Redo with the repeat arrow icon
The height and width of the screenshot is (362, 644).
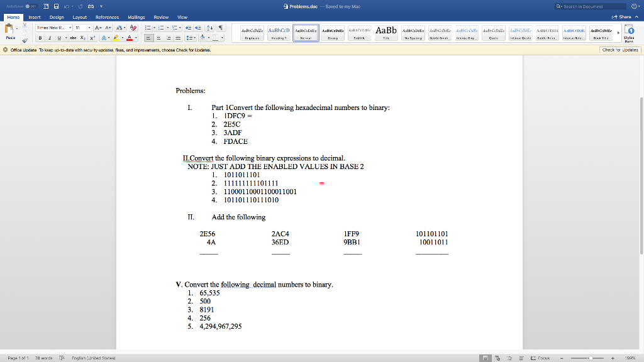80,6
